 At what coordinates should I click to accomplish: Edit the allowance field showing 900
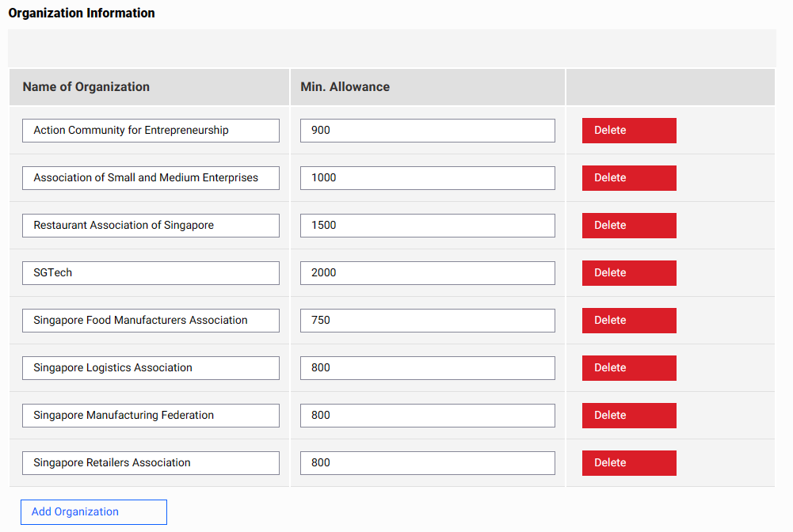pos(427,131)
